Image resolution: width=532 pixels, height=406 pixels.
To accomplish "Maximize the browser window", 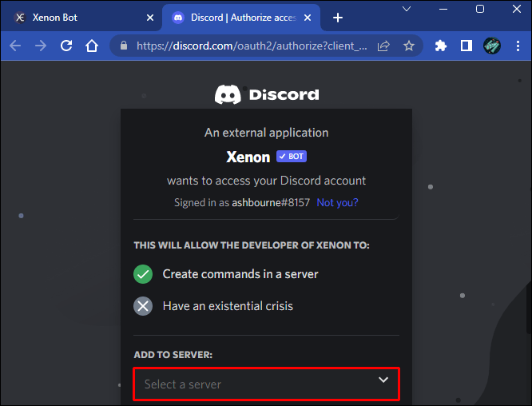I will (480, 9).
